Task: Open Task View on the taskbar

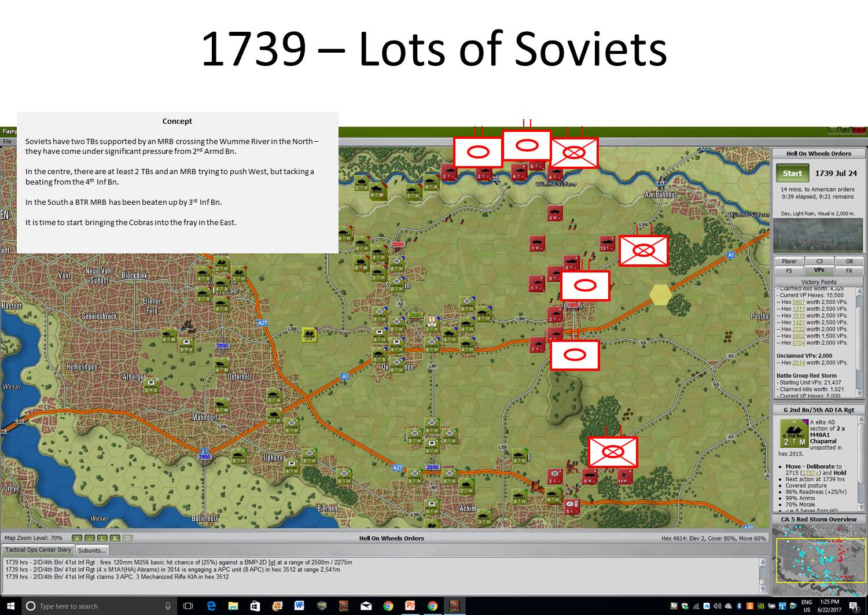Action: tap(188, 606)
